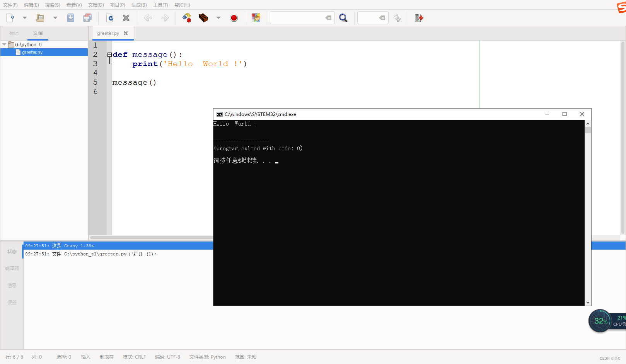
Task: Open the color chooser dialog
Action: click(x=256, y=18)
